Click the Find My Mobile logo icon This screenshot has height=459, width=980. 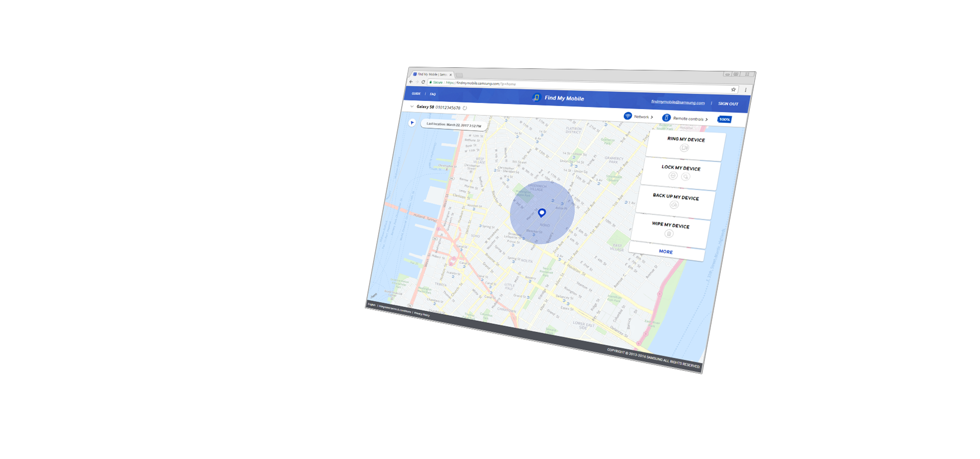point(536,97)
